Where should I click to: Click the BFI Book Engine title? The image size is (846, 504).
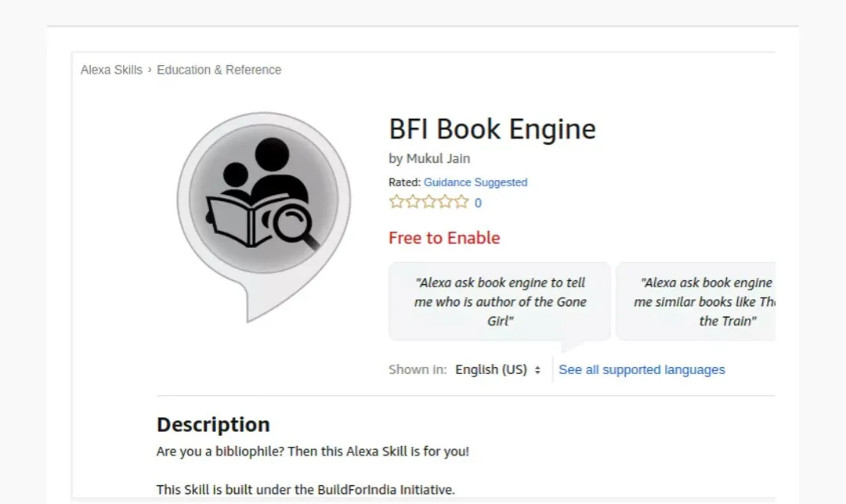point(492,129)
